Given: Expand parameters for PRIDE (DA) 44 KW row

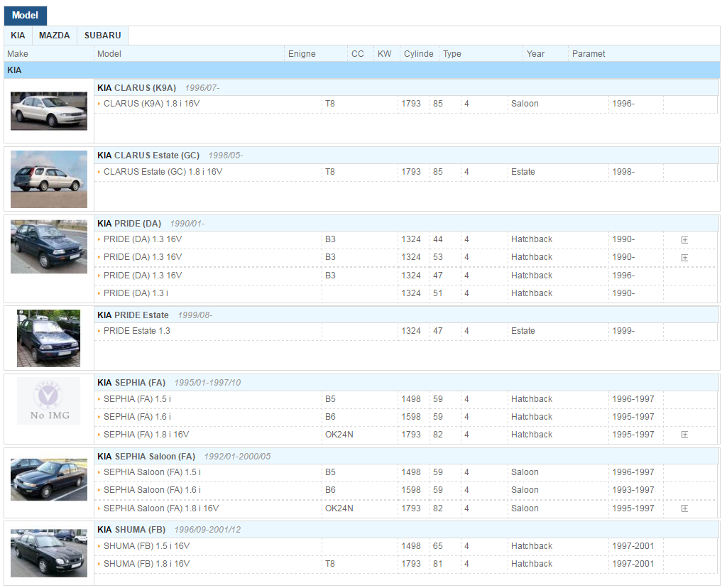Looking at the screenshot, I should (x=684, y=240).
